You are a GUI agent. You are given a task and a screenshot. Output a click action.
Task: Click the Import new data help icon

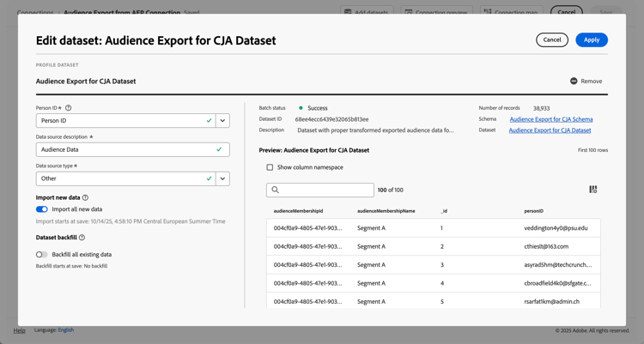pyautogui.click(x=85, y=197)
